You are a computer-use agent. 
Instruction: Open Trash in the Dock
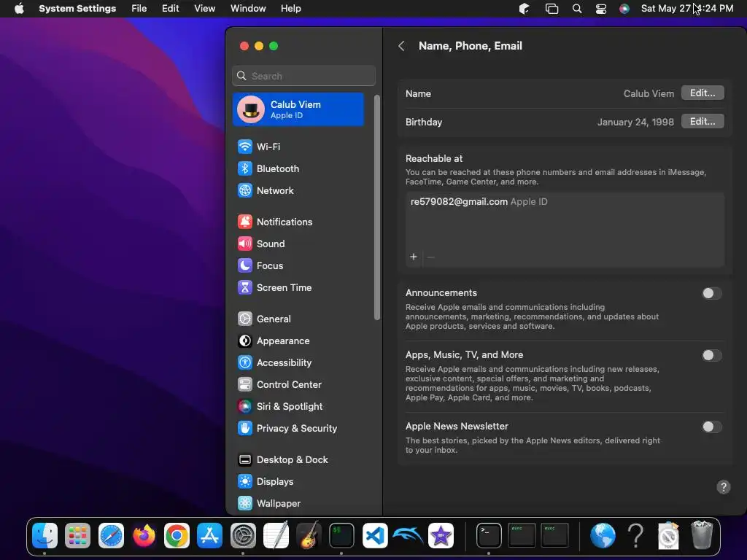[x=701, y=534]
